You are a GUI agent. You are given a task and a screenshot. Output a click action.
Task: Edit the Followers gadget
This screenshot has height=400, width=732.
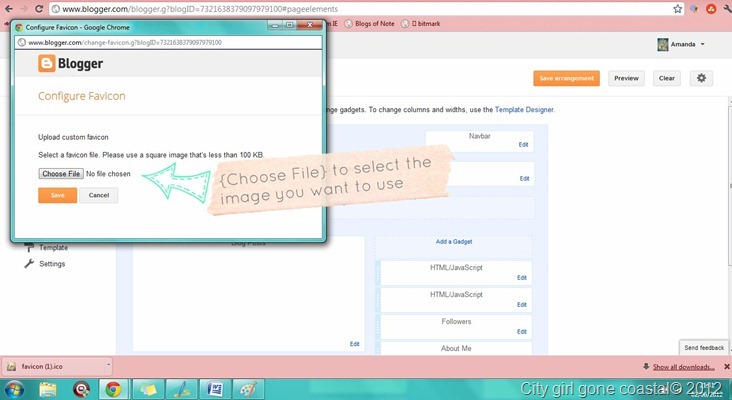[521, 332]
